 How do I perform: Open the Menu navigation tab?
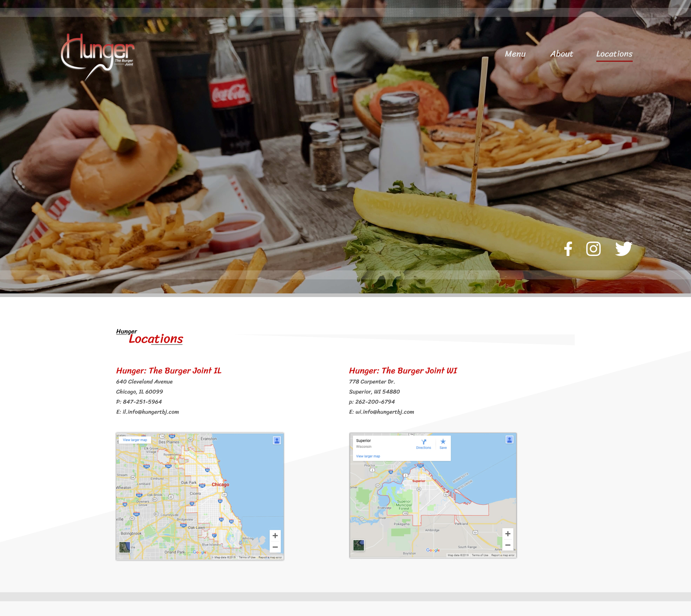tap(515, 54)
